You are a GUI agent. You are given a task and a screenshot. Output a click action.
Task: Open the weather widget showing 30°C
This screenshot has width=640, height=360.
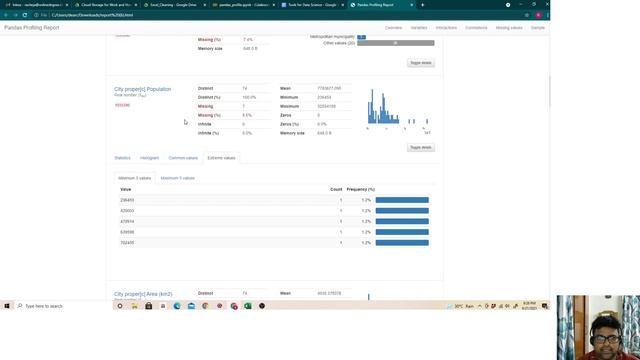tap(460, 306)
